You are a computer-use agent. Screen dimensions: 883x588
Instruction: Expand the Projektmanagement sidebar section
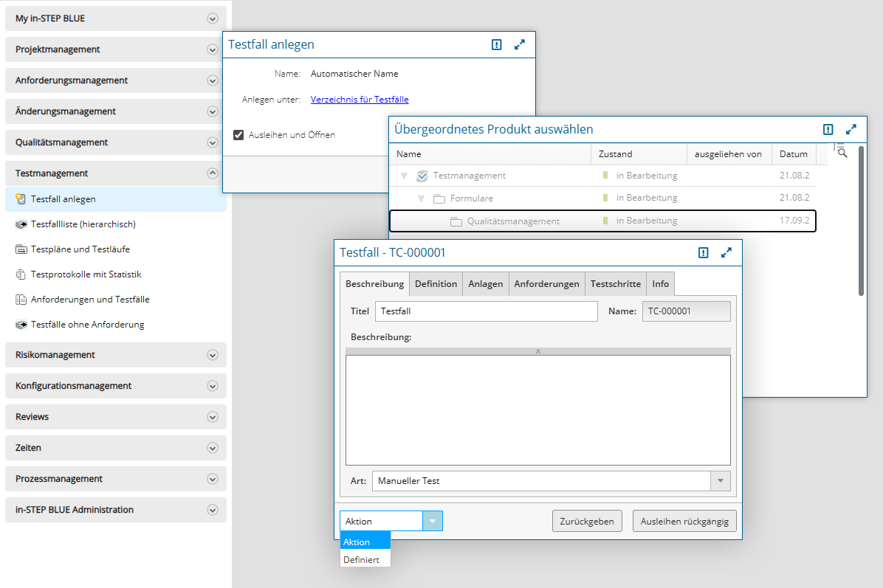(213, 49)
